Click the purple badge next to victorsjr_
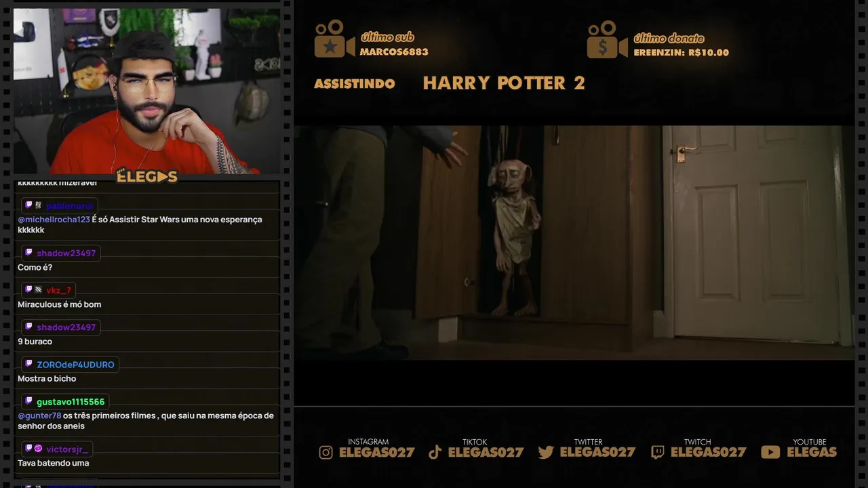868x488 pixels. pyautogui.click(x=38, y=449)
